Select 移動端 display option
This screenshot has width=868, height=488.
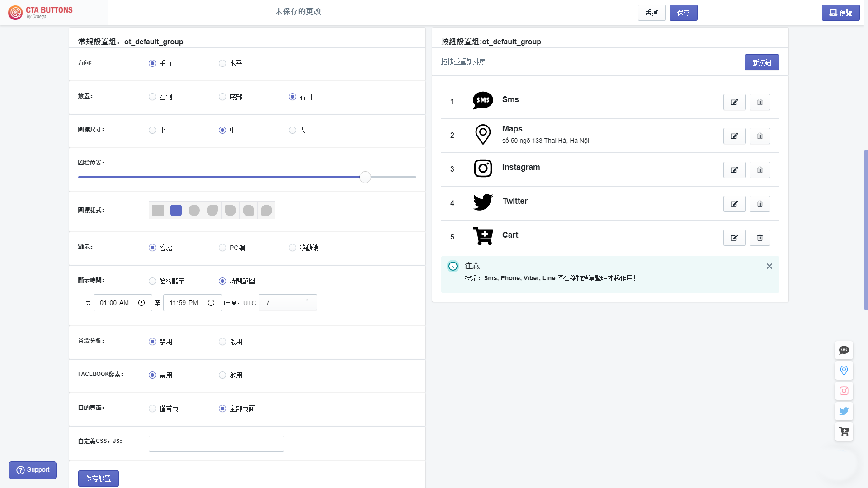pos(292,248)
